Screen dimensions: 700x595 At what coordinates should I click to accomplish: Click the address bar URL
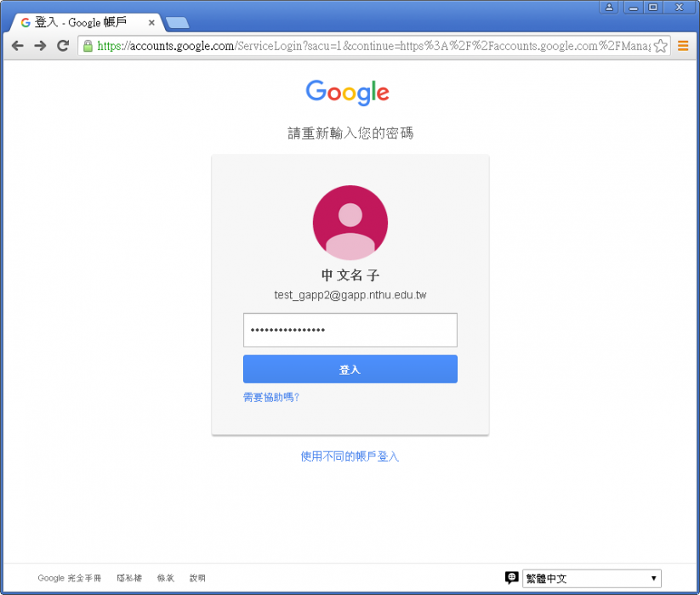373,46
